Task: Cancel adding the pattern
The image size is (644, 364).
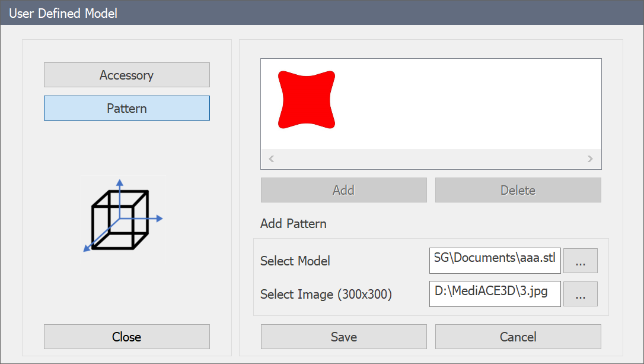Action: [x=518, y=337]
